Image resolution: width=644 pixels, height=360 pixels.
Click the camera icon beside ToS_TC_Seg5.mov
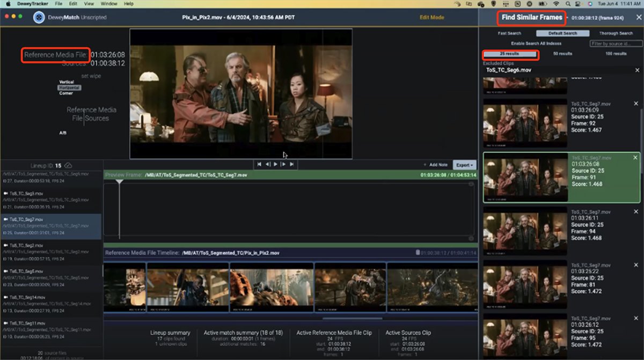click(5, 271)
